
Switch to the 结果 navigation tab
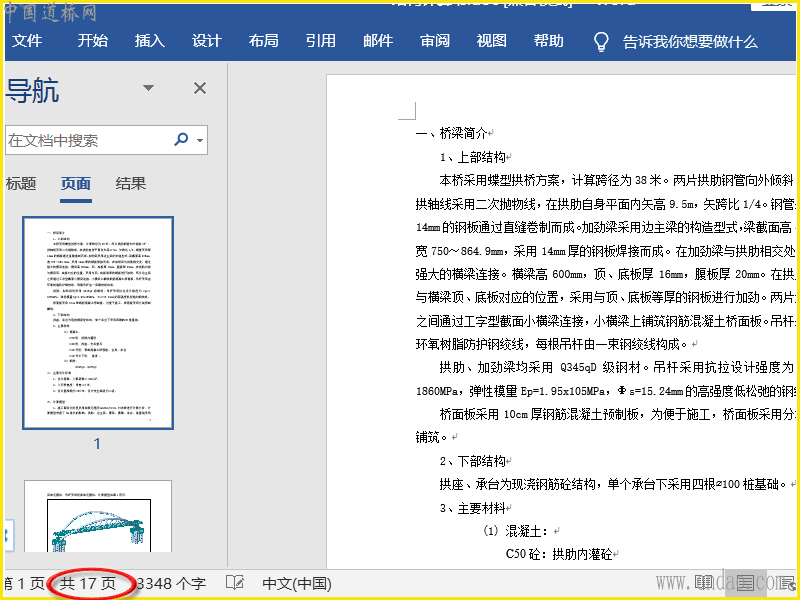tap(131, 183)
